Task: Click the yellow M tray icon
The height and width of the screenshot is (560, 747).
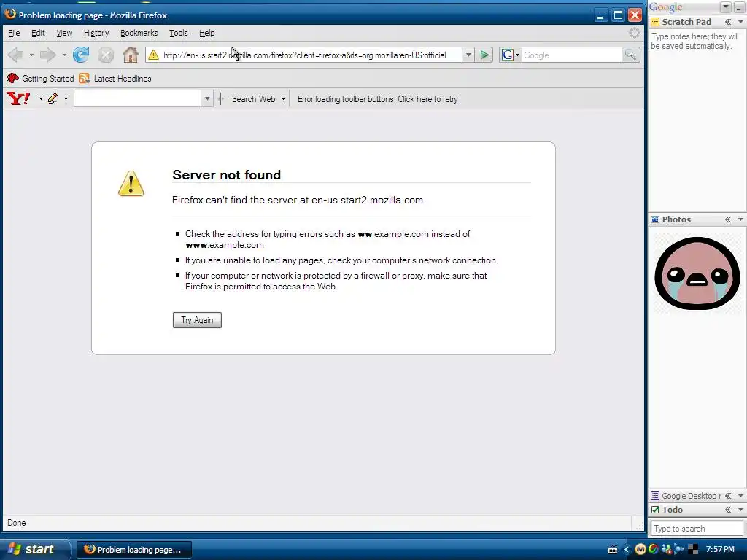Action: click(640, 550)
